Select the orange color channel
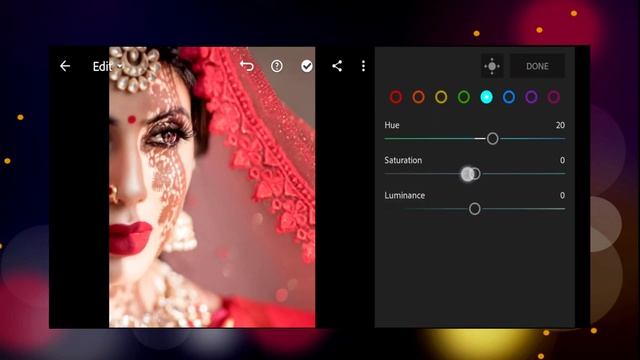Image resolution: width=640 pixels, height=360 pixels. pyautogui.click(x=418, y=97)
